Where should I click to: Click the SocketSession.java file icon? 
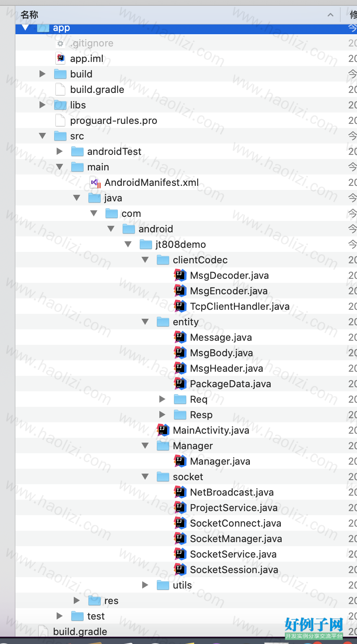[x=180, y=569]
